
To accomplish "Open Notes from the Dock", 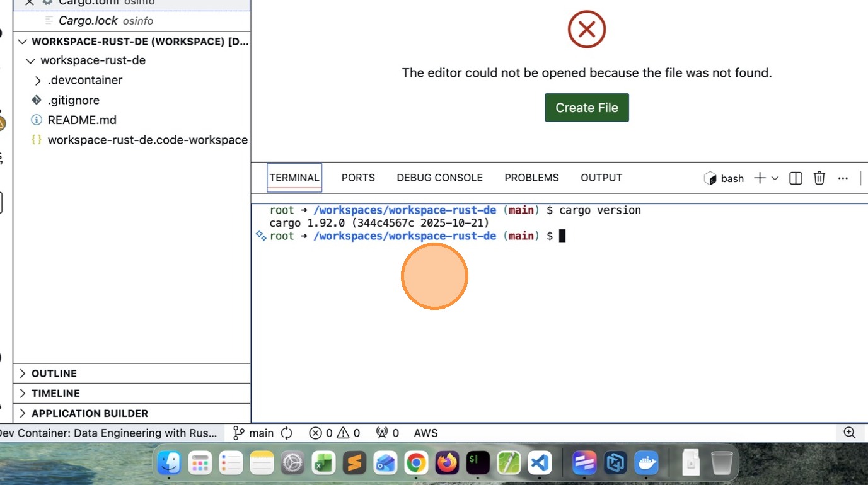I will [262, 464].
